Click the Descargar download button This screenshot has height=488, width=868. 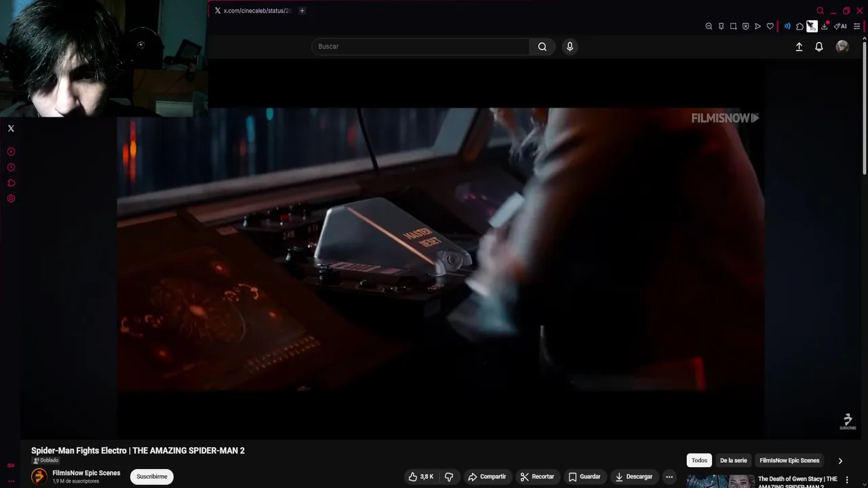(634, 476)
